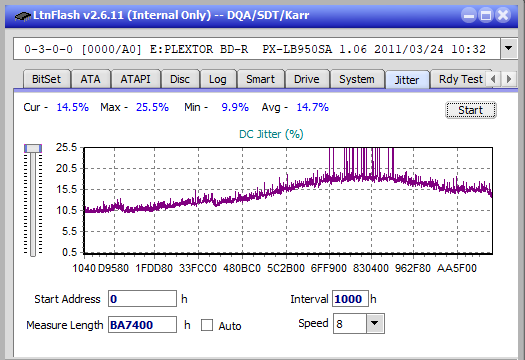Click the Speed combo box value 8

coord(350,323)
